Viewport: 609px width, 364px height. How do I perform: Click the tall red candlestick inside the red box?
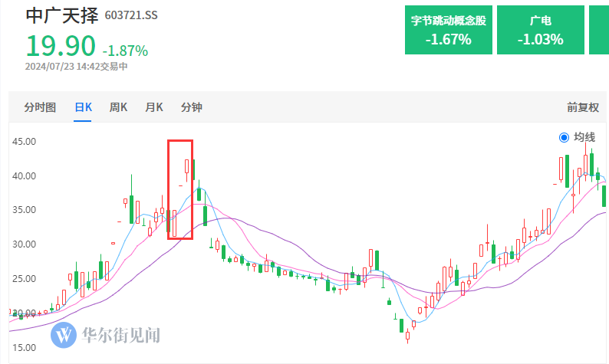coord(174,223)
